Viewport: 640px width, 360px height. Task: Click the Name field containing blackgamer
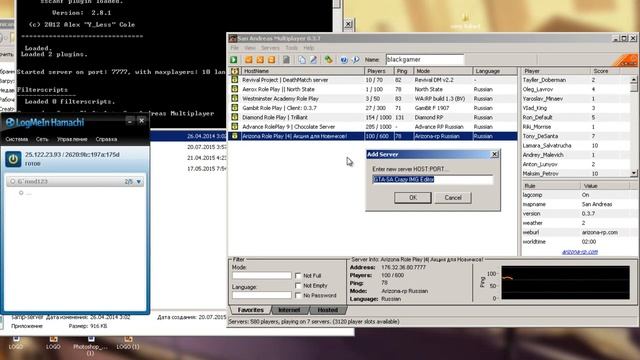tap(425, 60)
